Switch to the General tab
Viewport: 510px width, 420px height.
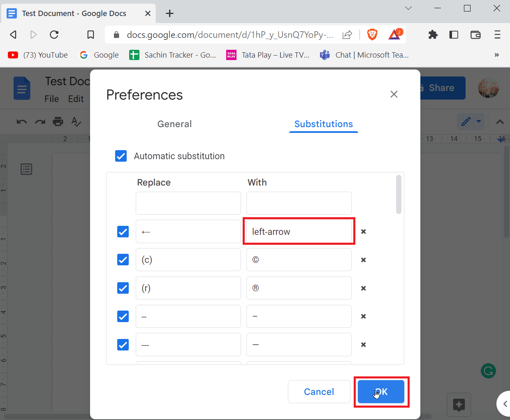click(174, 124)
